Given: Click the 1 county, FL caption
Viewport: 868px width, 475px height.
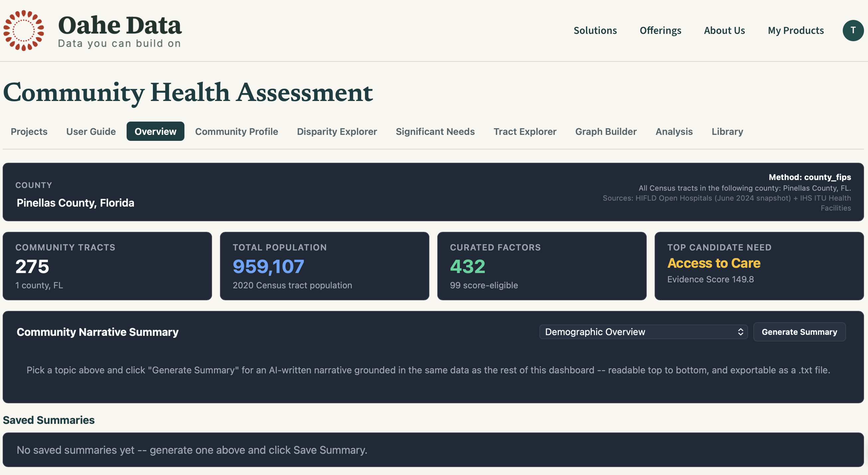Looking at the screenshot, I should pos(39,285).
